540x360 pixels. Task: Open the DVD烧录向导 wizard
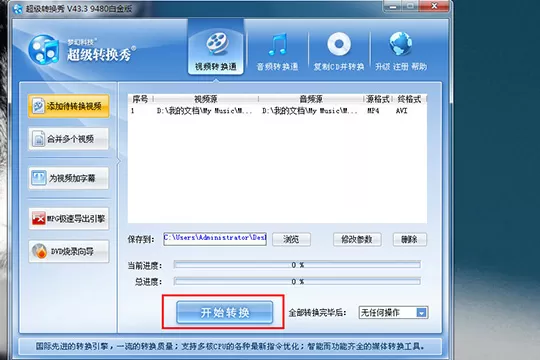(69, 251)
